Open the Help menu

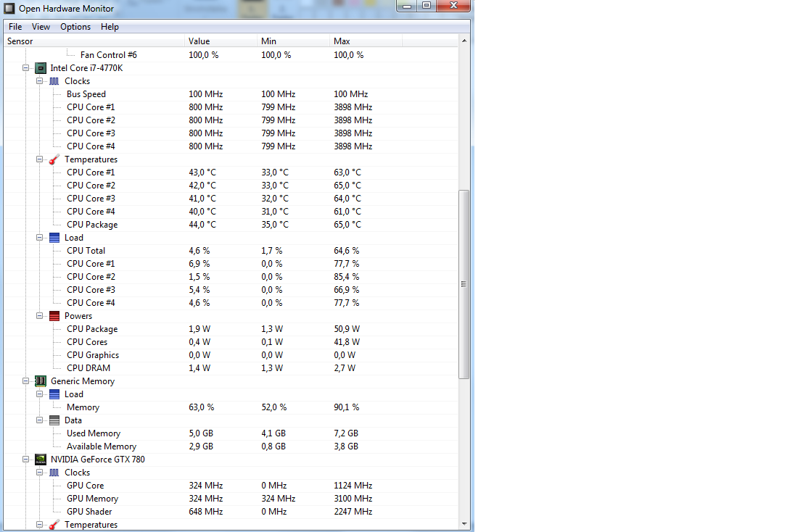point(110,27)
